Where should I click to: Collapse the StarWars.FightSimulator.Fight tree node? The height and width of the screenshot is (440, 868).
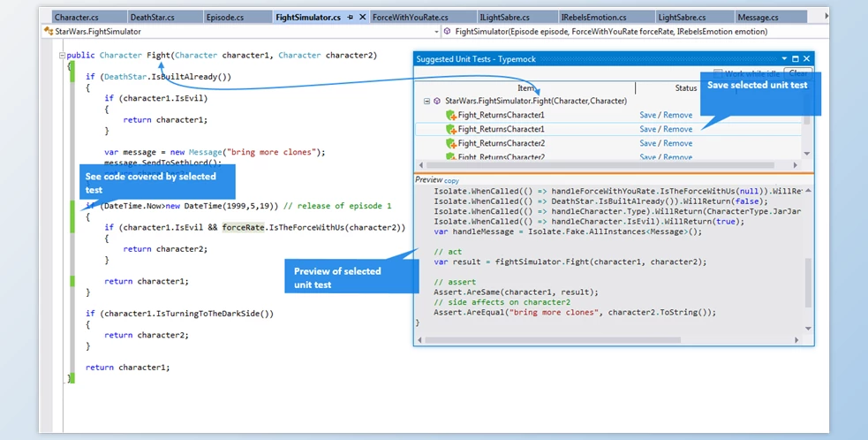pyautogui.click(x=426, y=101)
